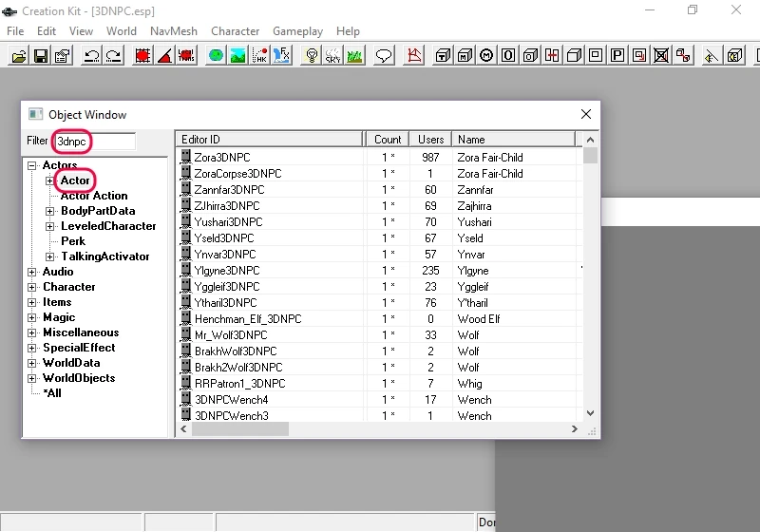Click the cube T trigger icon

coord(443,56)
